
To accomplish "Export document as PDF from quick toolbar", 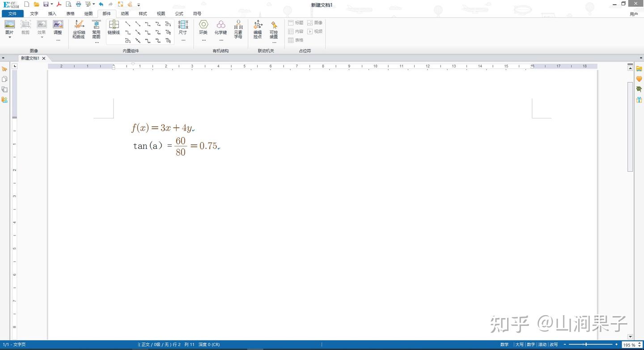I will coord(59,4).
